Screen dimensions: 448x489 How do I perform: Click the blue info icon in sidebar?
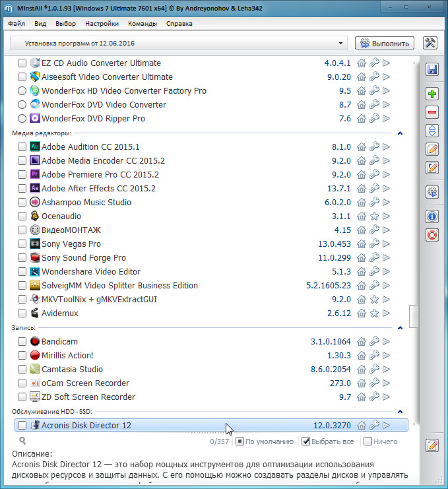(x=432, y=216)
